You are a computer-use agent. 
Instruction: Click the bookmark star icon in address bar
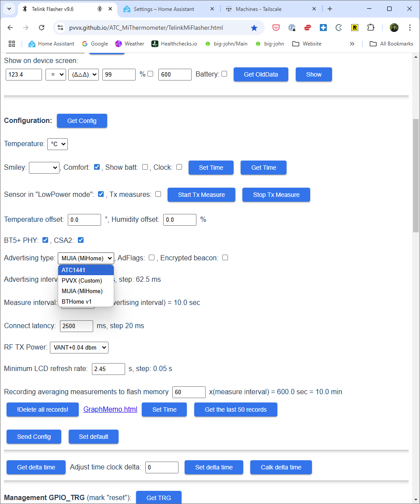pos(254,28)
